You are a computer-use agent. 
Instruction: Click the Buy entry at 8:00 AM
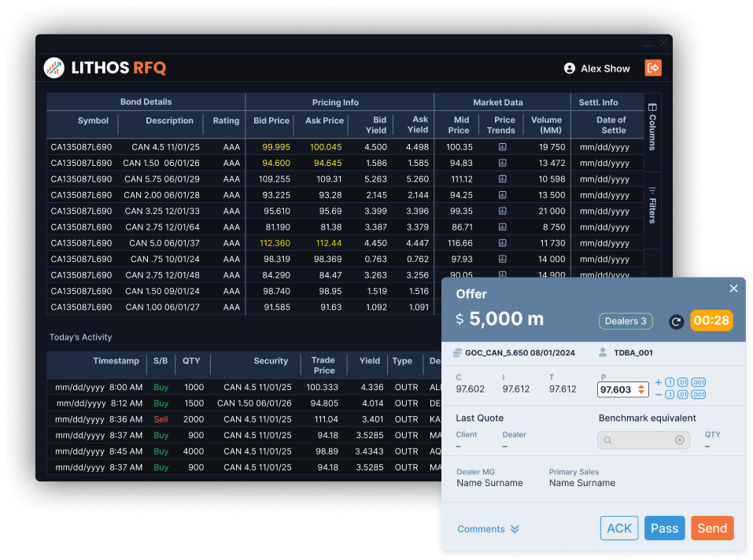click(161, 387)
